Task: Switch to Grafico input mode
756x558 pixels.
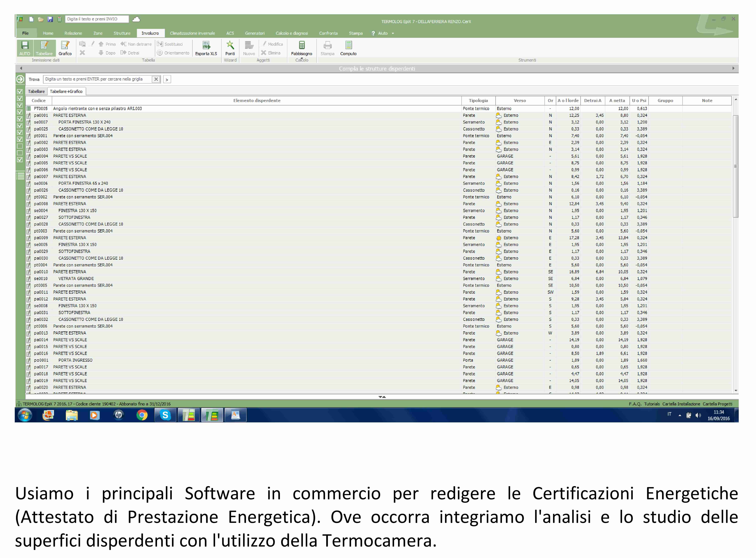Action: [65, 48]
